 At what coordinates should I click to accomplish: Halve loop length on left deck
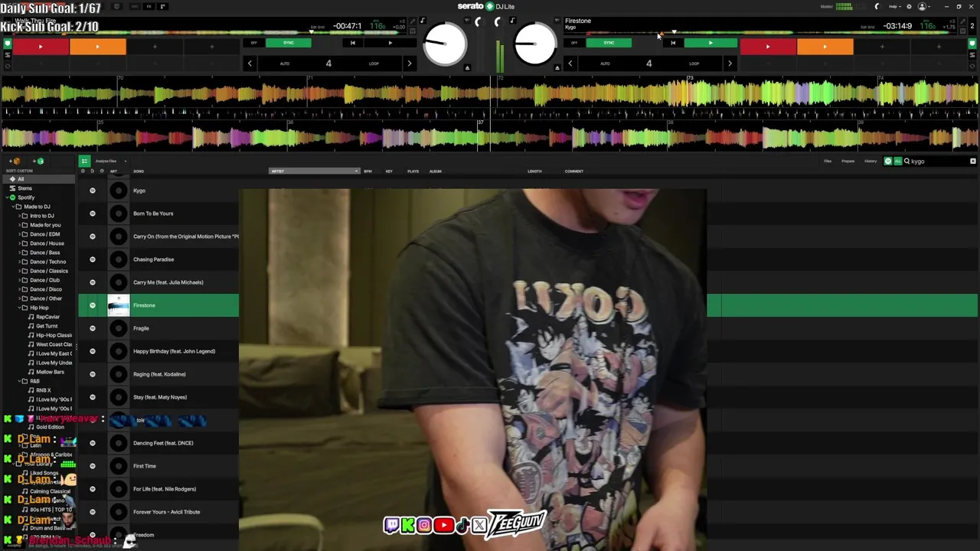point(250,64)
